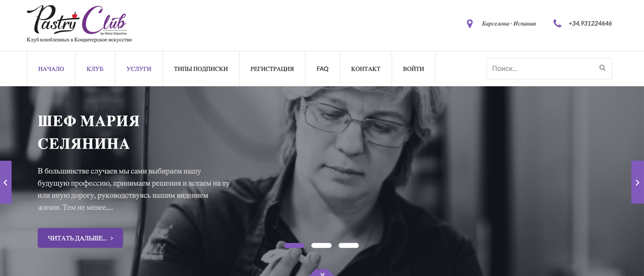The width and height of the screenshot is (644, 276).
Task: Select the second slider indicator
Action: [321, 246]
